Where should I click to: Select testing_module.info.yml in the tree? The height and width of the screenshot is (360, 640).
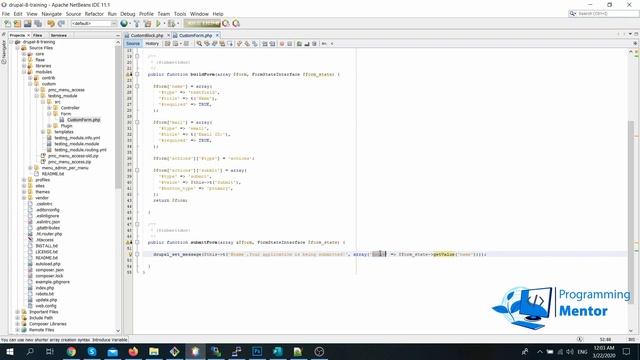coord(77,138)
